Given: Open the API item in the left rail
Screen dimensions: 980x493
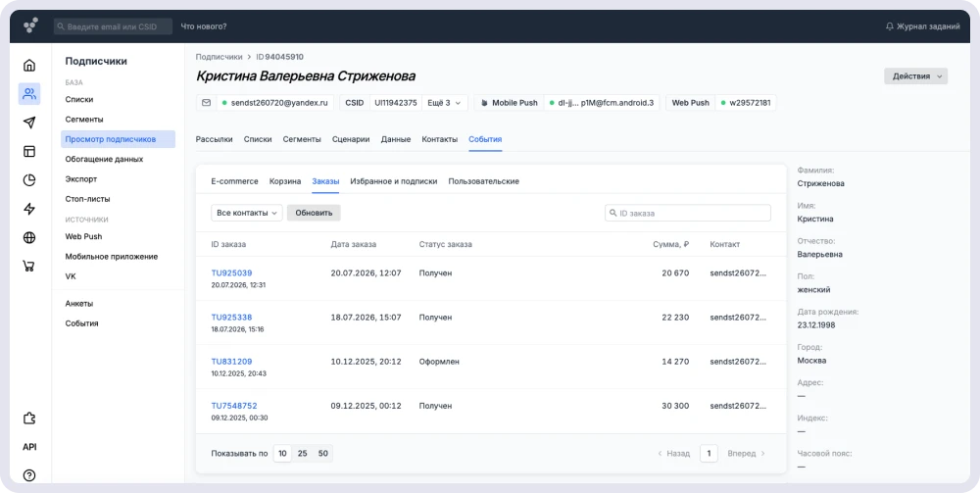Looking at the screenshot, I should tap(29, 447).
